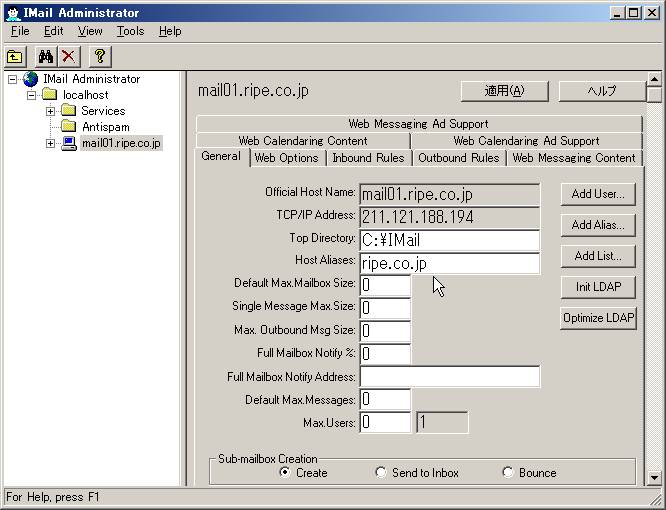Open the View menu
The height and width of the screenshot is (510, 666).
pos(90,31)
